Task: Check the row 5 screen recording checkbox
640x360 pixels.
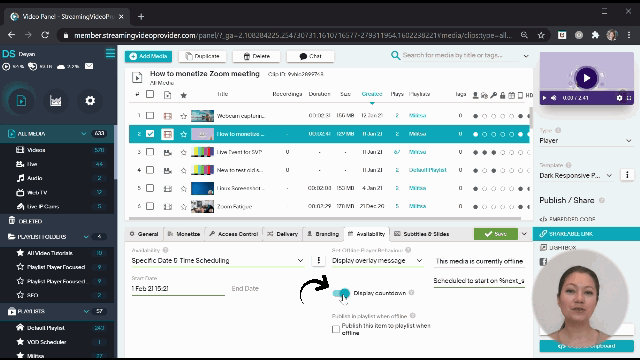Action: click(x=150, y=188)
